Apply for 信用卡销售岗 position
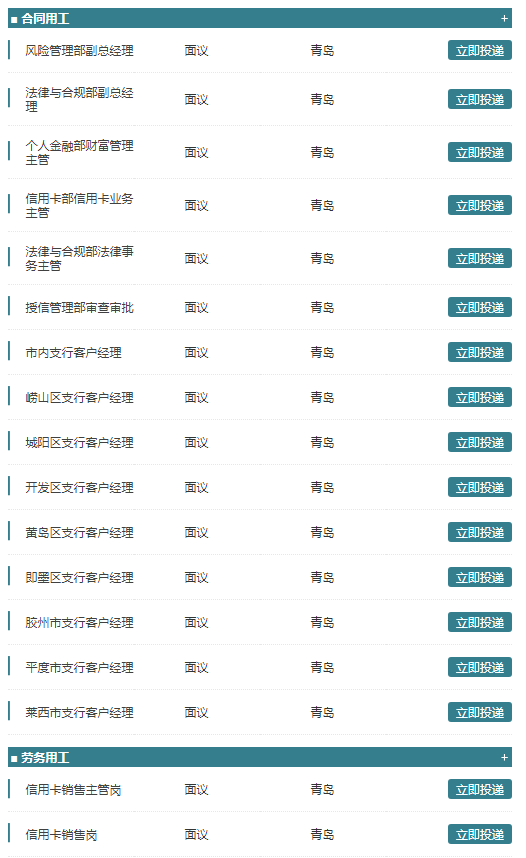The height and width of the screenshot is (858, 526). pyautogui.click(x=479, y=834)
